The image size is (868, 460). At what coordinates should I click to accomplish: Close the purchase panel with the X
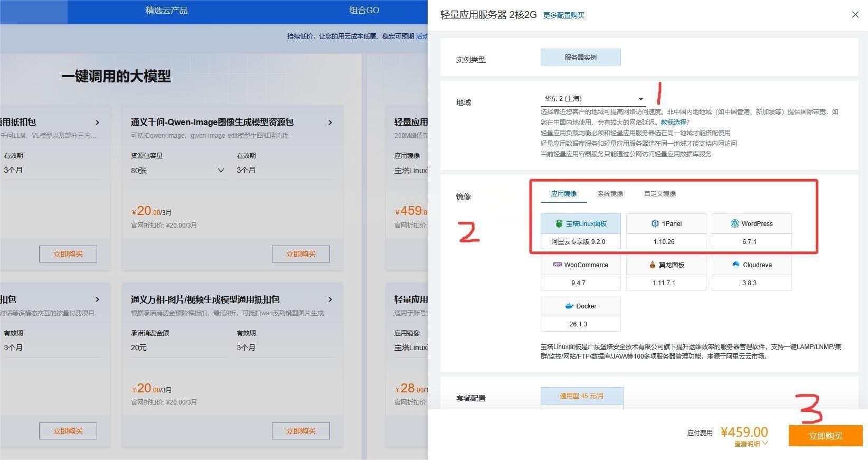coord(855,15)
